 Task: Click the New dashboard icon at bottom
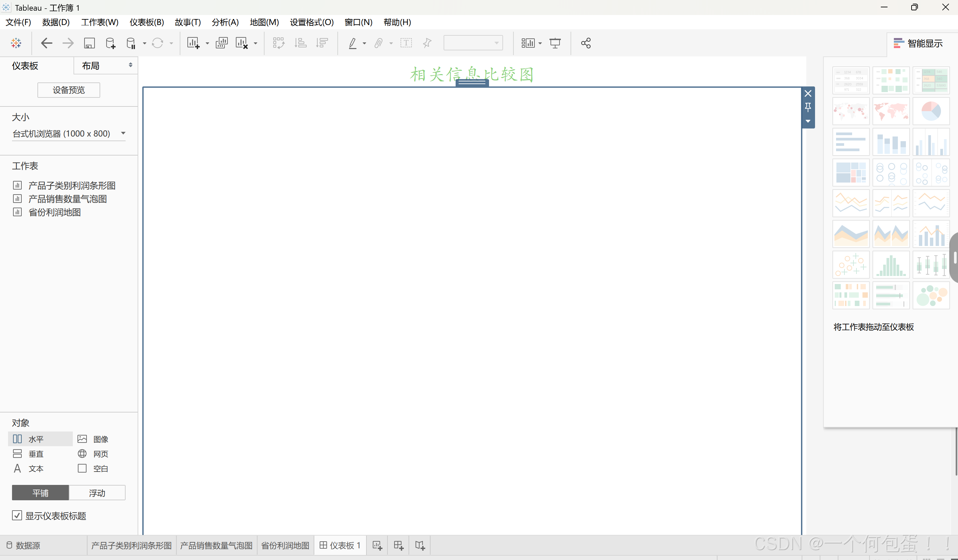click(x=398, y=546)
